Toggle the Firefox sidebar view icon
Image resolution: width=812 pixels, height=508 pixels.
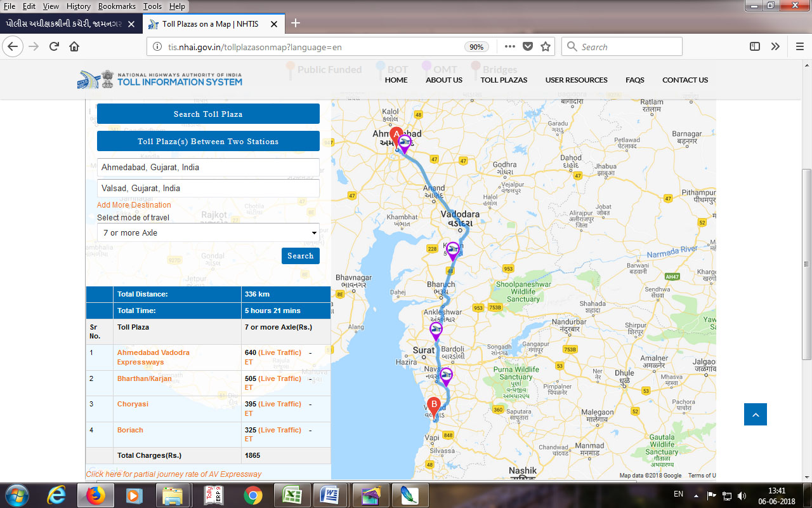tap(755, 46)
